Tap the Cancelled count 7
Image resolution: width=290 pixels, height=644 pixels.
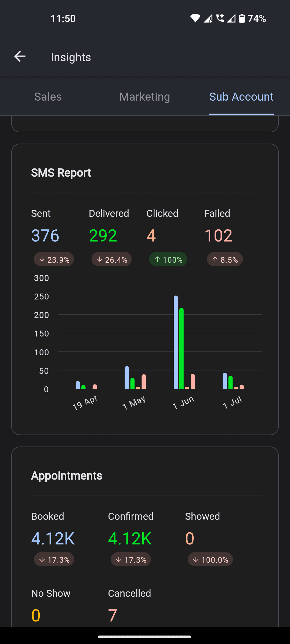coord(113,616)
